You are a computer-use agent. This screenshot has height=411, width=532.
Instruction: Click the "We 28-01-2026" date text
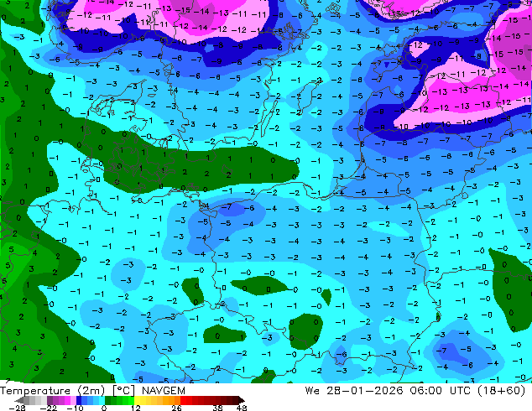(x=354, y=391)
